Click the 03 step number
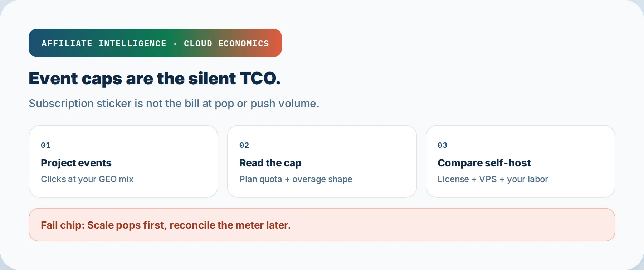Viewport: 644px width, 270px height. (443, 145)
